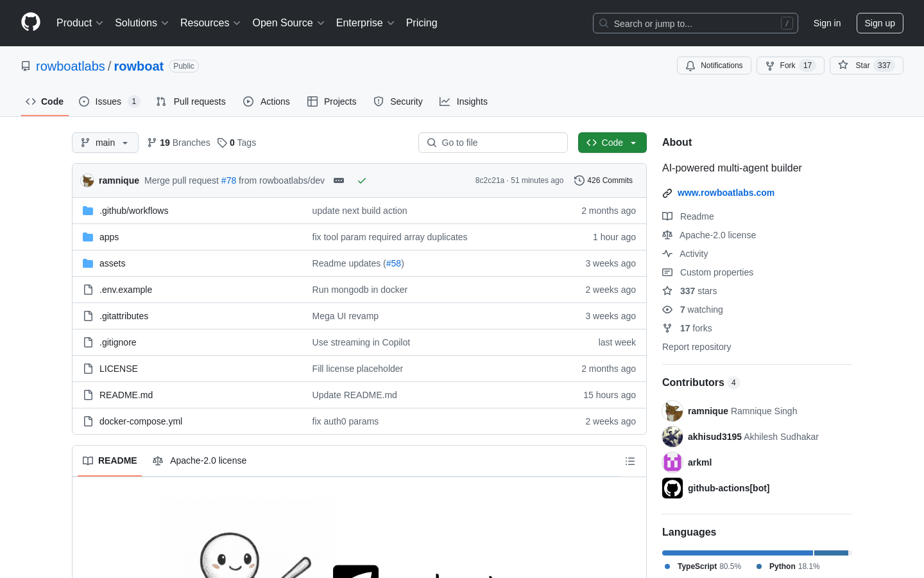The width and height of the screenshot is (924, 578).
Task: Click the book icon beside Readme
Action: [x=667, y=216]
